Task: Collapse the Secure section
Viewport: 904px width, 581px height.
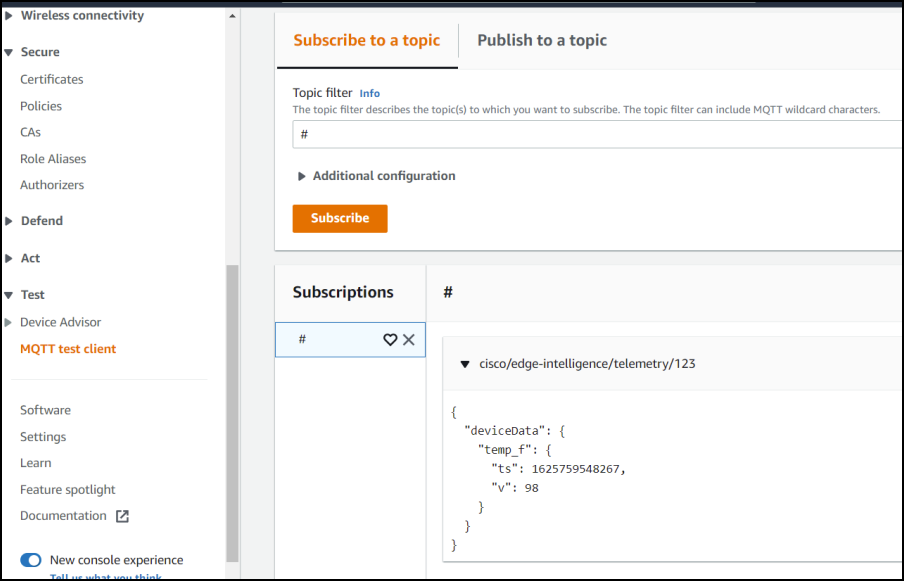Action: coord(9,52)
